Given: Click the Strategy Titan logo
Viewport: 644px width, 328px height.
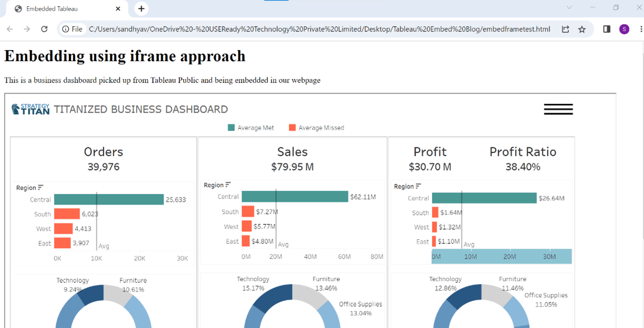Looking at the screenshot, I should pos(31,109).
